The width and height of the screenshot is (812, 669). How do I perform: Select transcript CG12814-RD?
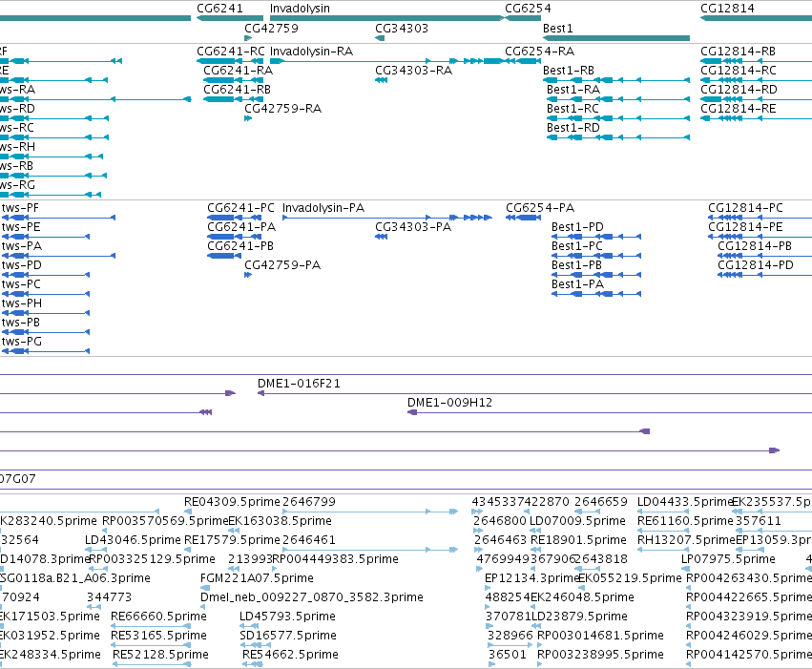tap(739, 90)
